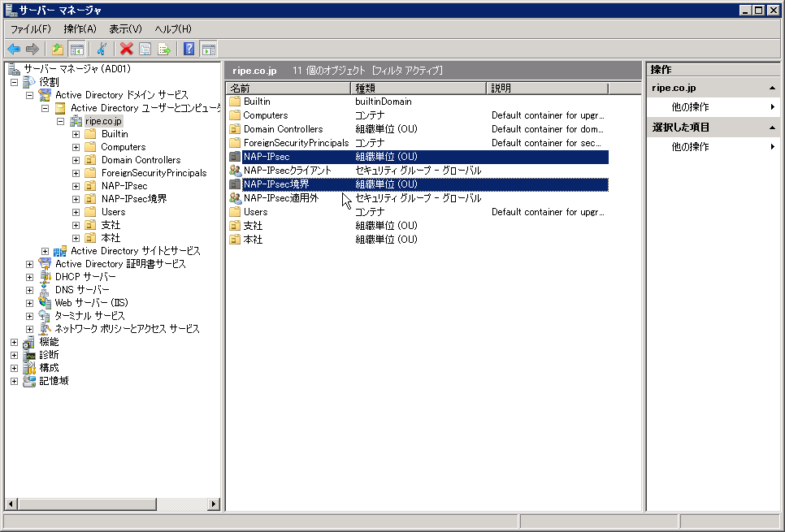785x532 pixels.
Task: Expand the 機能 tree node
Action: pyautogui.click(x=14, y=342)
